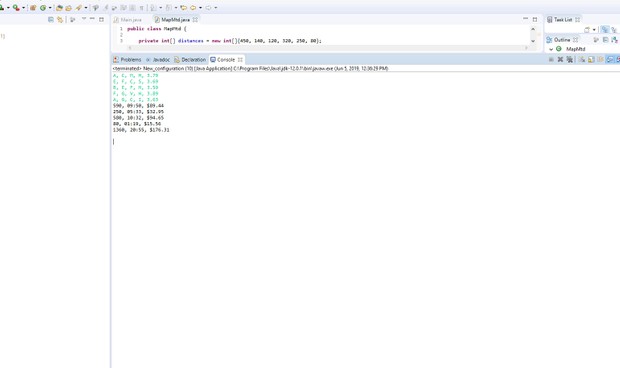Click the editor scroll up arrow
This screenshot has width=620, height=368.
coord(533,29)
